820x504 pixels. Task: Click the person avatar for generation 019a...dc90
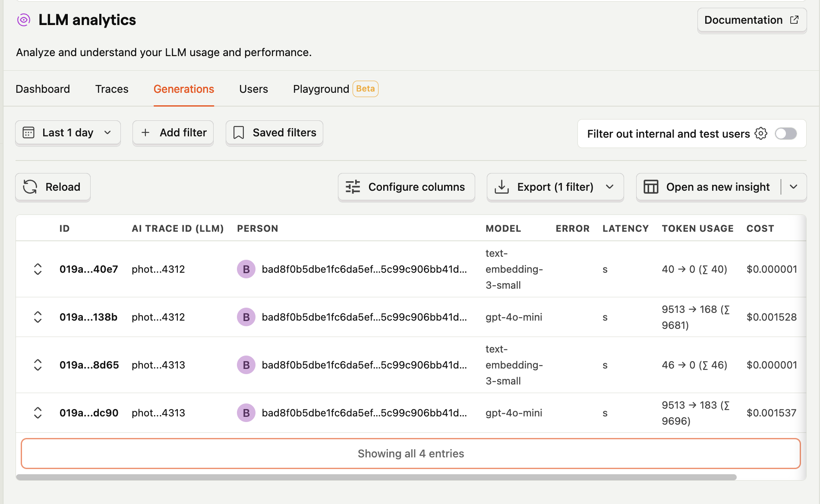pyautogui.click(x=246, y=413)
